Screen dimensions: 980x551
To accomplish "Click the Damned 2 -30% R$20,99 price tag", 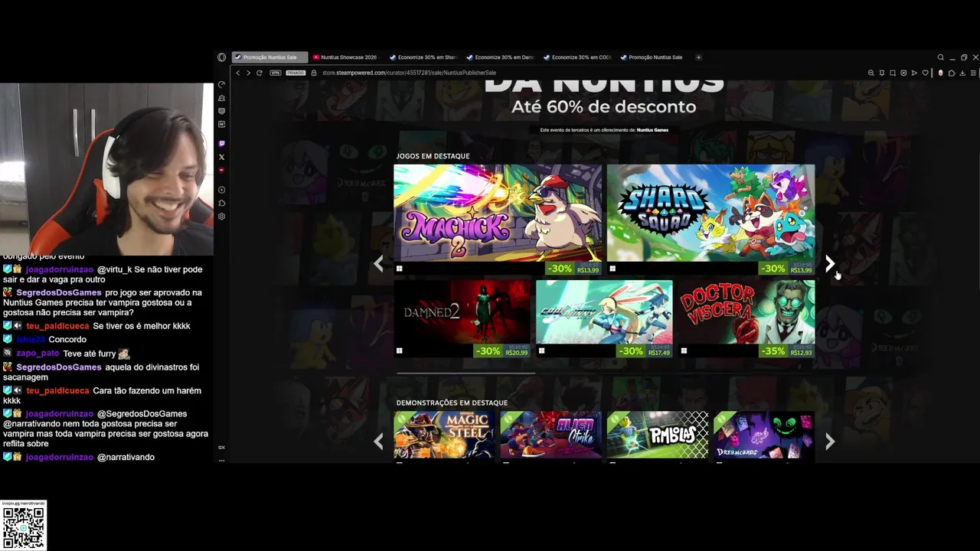I will [x=502, y=351].
